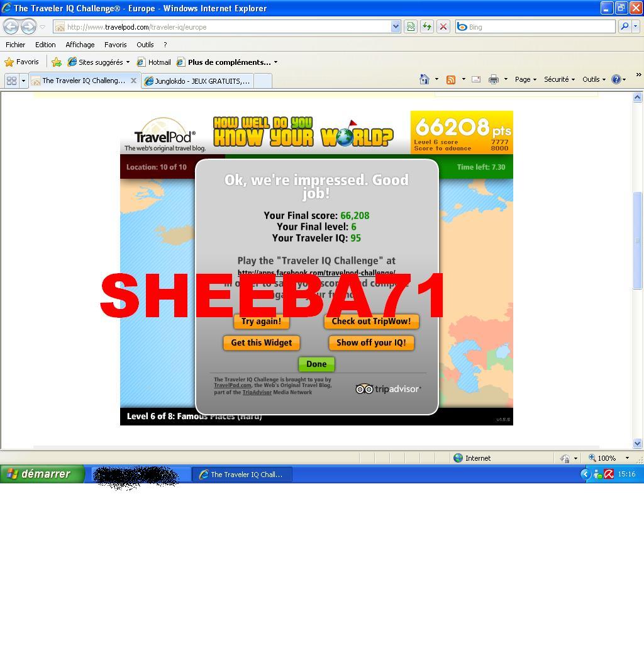Click the Quick Tabs grid icon

(x=11, y=81)
